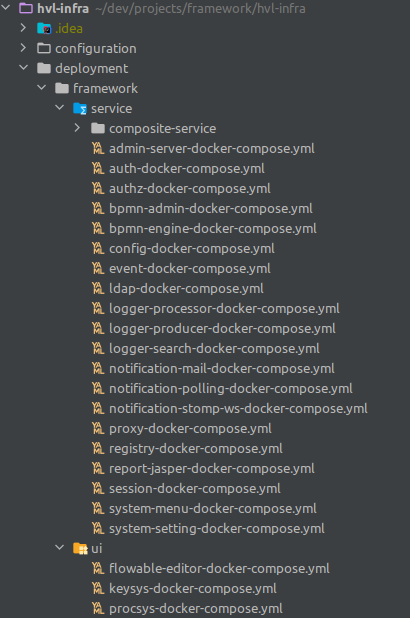Click the .idea folder icon
This screenshot has width=410, height=618.
[44, 28]
